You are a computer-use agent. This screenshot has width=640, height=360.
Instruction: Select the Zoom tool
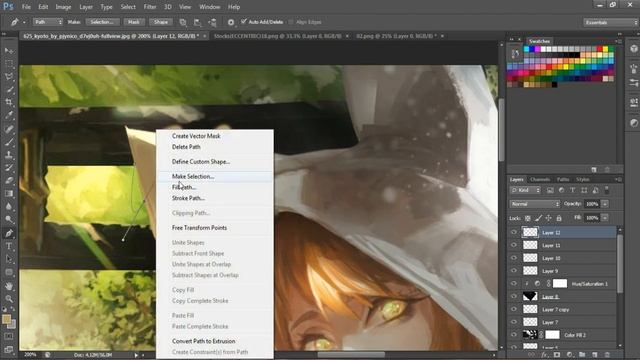pos(9,299)
